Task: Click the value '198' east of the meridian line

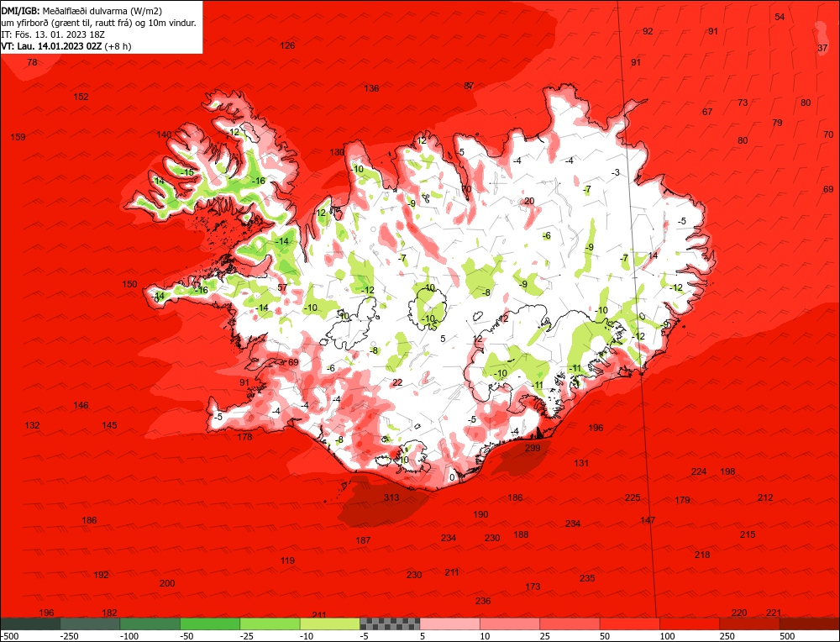Action: (727, 471)
